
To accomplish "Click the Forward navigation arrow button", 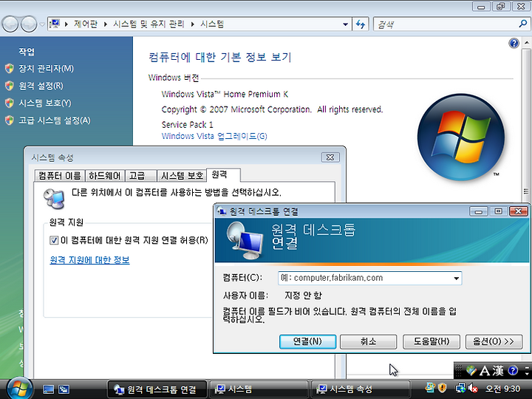I will tap(29, 24).
